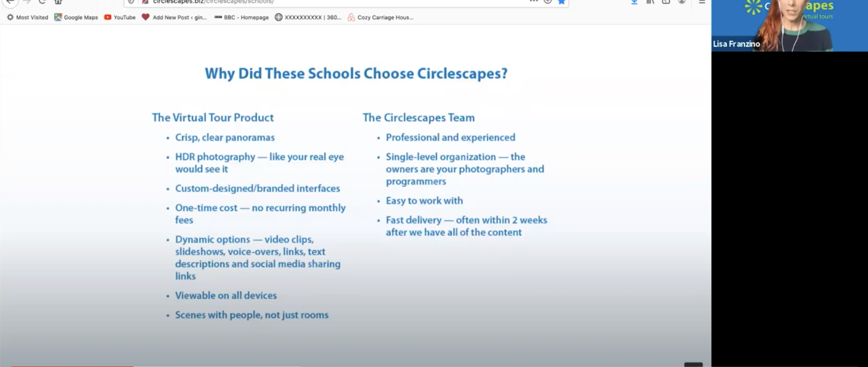This screenshot has height=367, width=868.
Task: Open the Firefox account avatar icon
Action: [682, 2]
